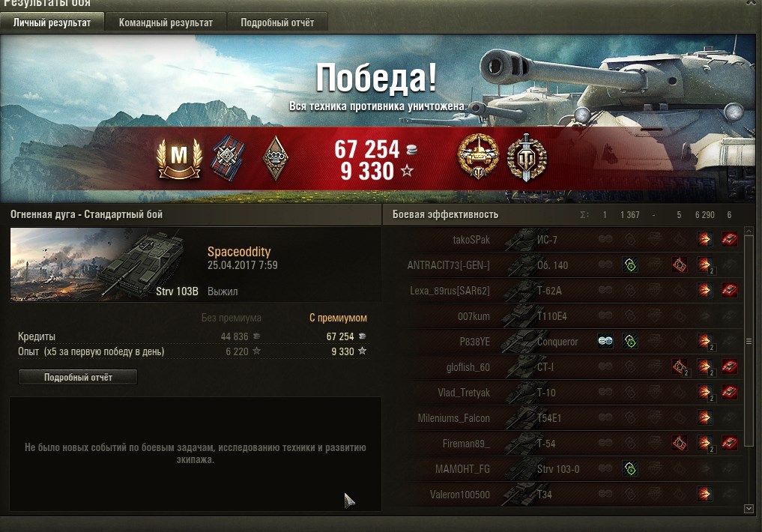This screenshot has height=532, width=762.
Task: Click the scroll down arrow of player list
Action: pos(749,509)
